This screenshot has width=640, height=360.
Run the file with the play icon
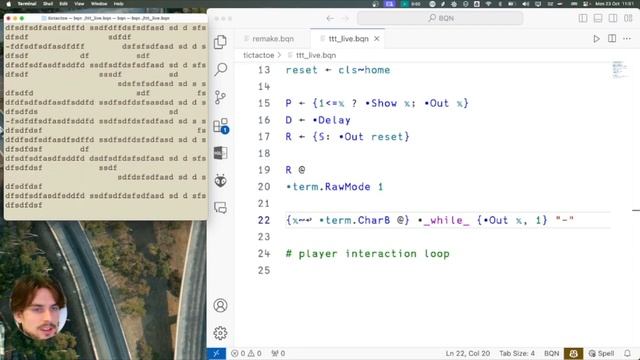coord(596,39)
